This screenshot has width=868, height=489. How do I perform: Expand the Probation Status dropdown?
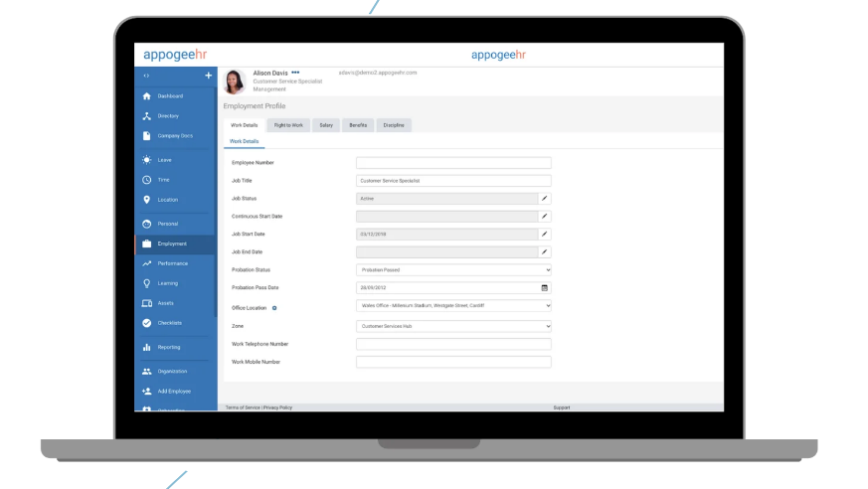pos(453,270)
